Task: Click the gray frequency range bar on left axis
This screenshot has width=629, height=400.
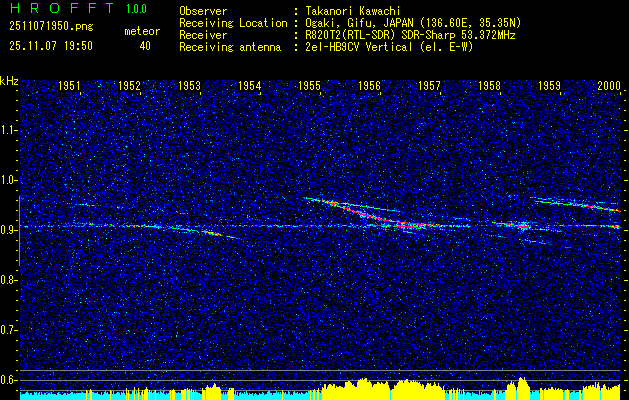Action: tap(19, 231)
